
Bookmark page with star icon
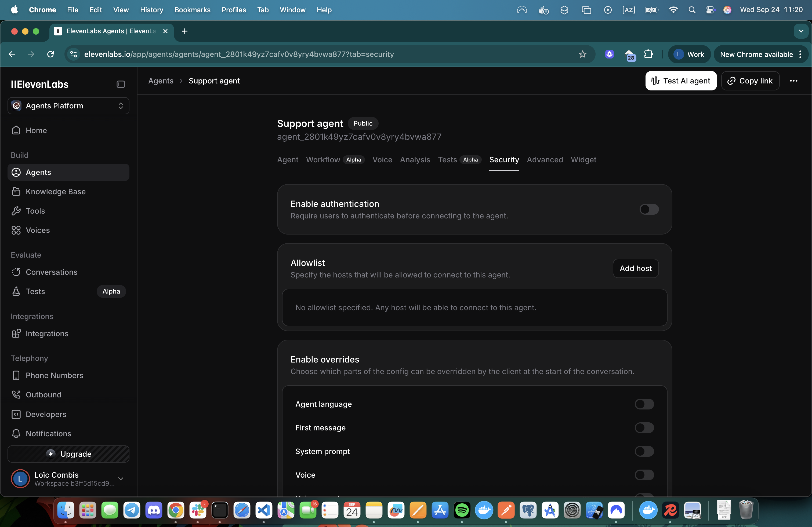582,54
